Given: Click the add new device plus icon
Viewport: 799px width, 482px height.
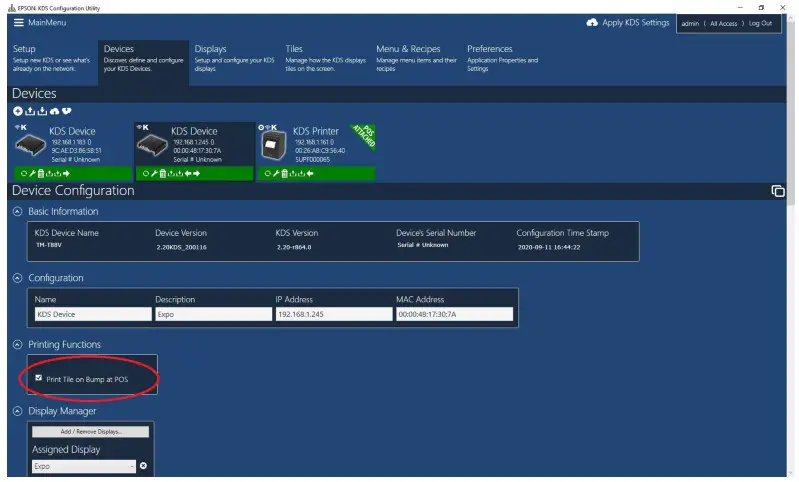Looking at the screenshot, I should coord(18,111).
